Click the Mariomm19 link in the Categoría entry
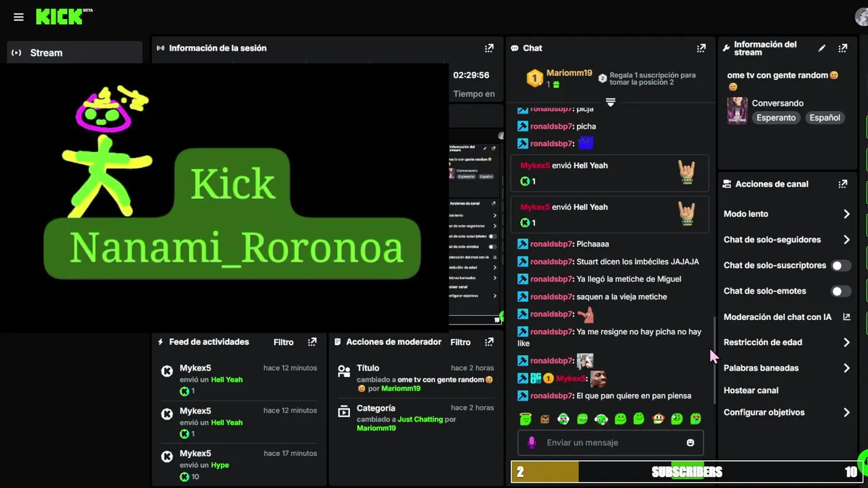 point(376,428)
